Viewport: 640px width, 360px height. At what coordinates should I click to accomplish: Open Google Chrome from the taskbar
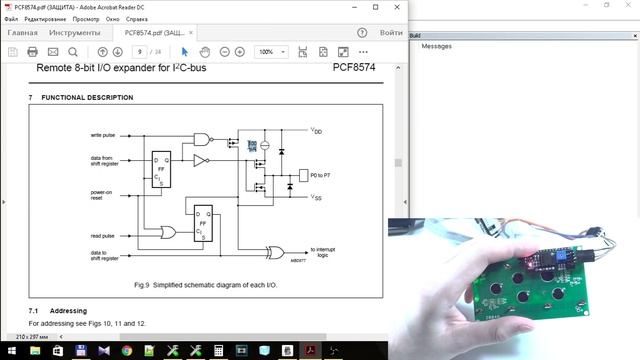tap(127, 351)
